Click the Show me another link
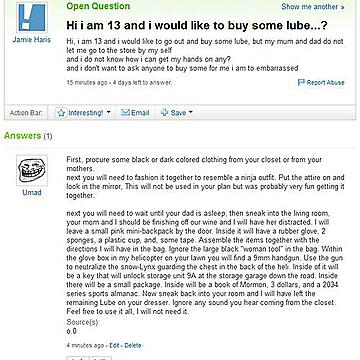360x360 pixels. pyautogui.click(x=310, y=7)
